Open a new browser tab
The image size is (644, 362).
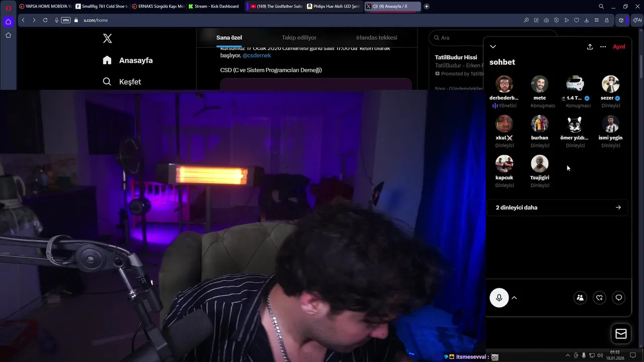point(427,7)
